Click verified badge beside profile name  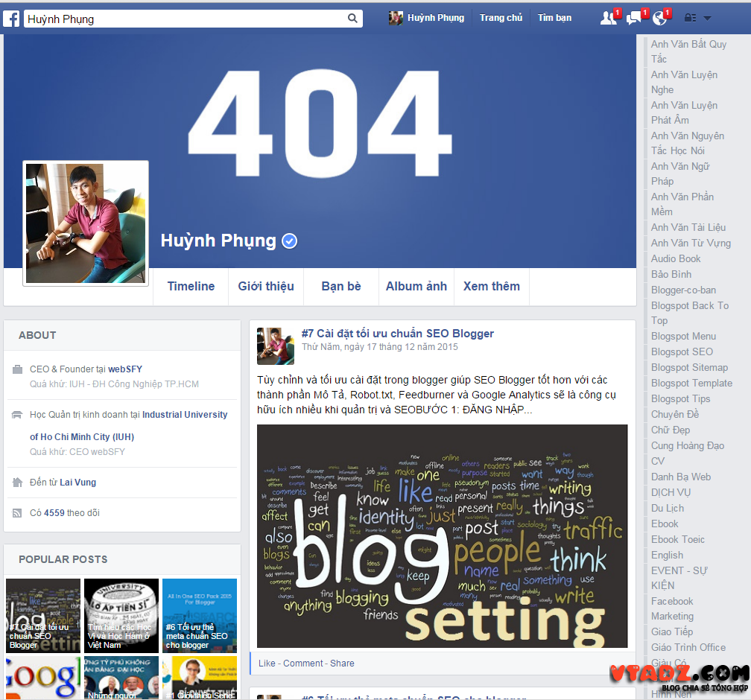click(289, 241)
